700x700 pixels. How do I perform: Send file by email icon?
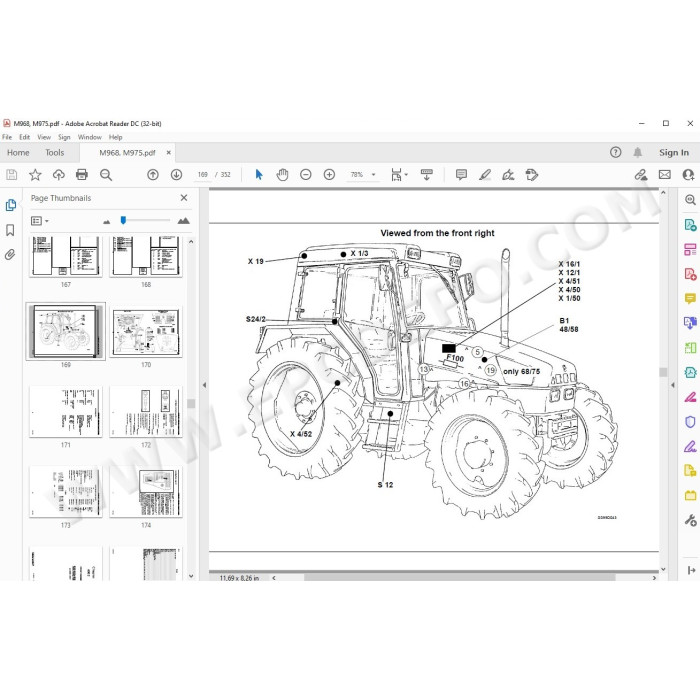[664, 175]
